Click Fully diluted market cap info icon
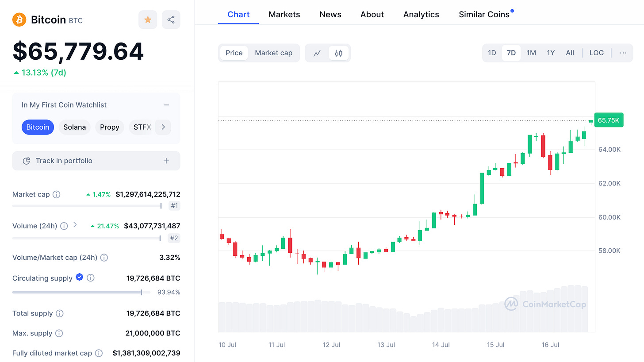644x362 pixels. click(x=99, y=353)
